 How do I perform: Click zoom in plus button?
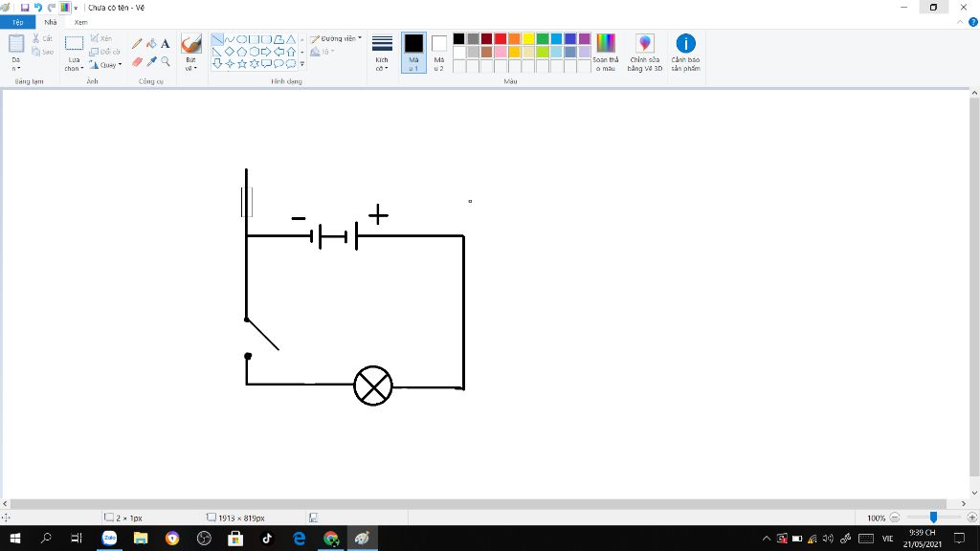pos(971,518)
